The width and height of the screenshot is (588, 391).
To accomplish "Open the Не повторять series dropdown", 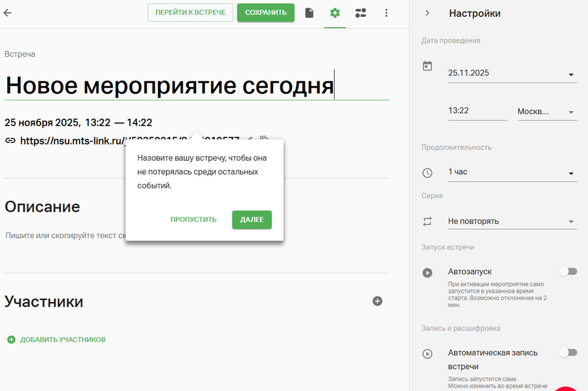I will 511,221.
